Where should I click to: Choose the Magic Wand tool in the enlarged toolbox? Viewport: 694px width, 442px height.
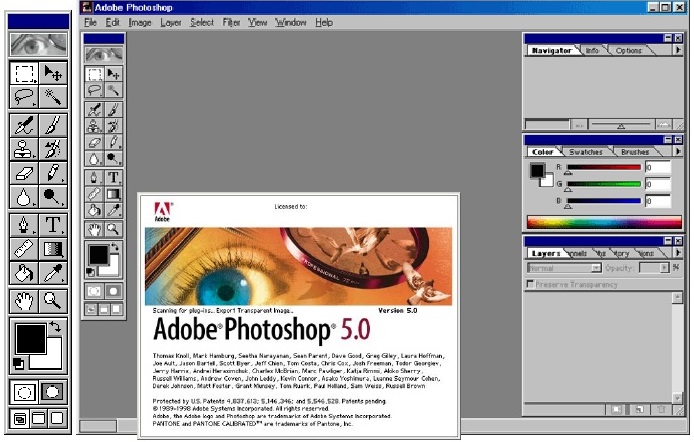click(x=53, y=96)
